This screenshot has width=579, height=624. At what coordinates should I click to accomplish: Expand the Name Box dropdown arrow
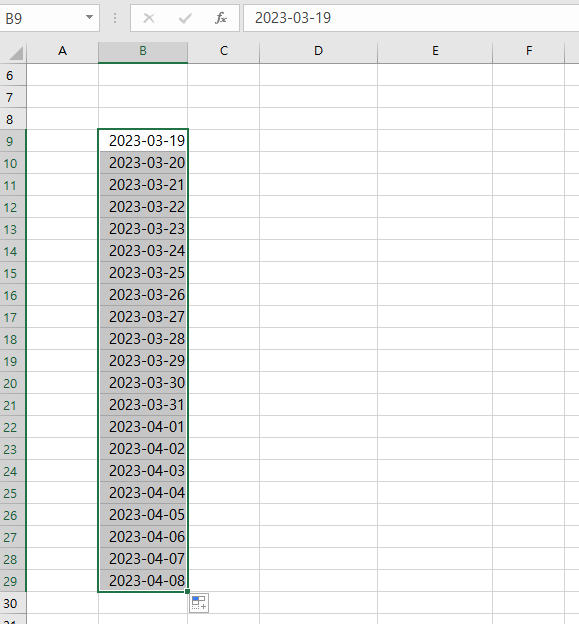(90, 18)
